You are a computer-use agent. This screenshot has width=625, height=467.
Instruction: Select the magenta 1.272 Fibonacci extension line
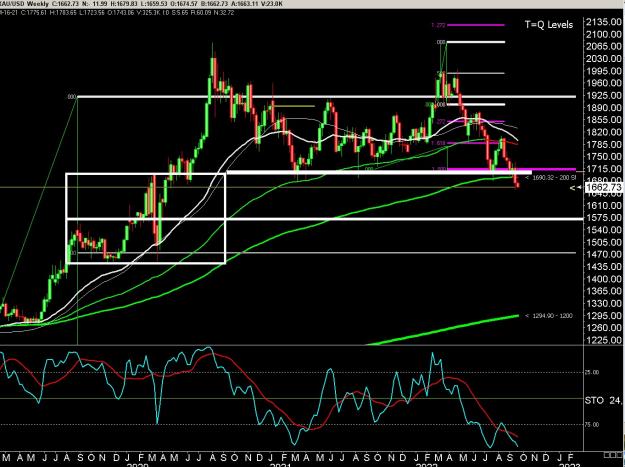(x=476, y=25)
